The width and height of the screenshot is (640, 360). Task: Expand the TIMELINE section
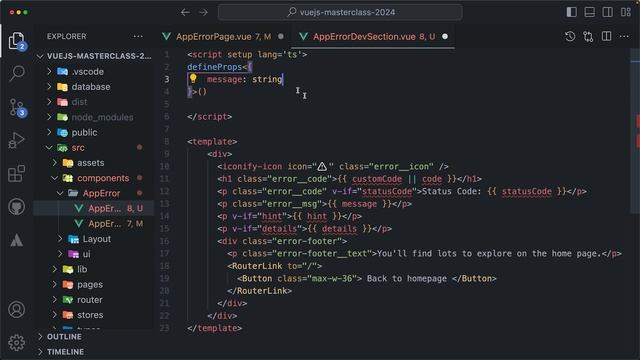tap(94, 352)
